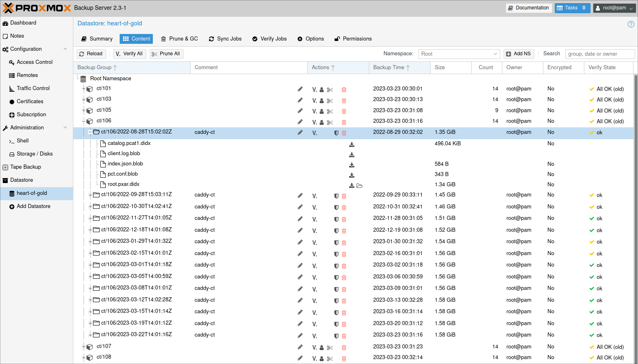This screenshot has height=364, width=638.
Task: Verify snapshot ct/106/2022-08-28 via V icon
Action: pos(315,132)
